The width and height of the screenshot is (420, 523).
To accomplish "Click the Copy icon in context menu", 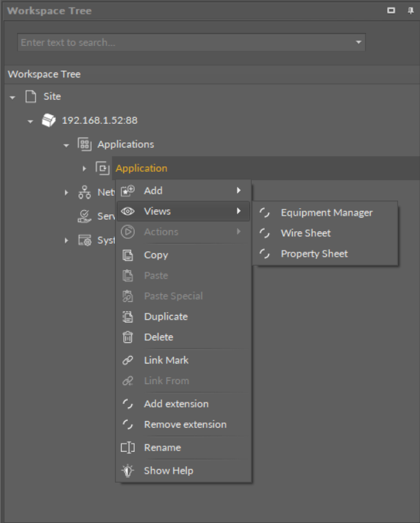I will 127,255.
